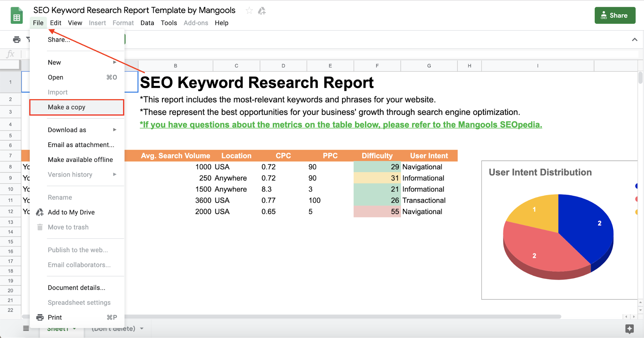
Task: Open the Edit menu
Action: tap(55, 23)
